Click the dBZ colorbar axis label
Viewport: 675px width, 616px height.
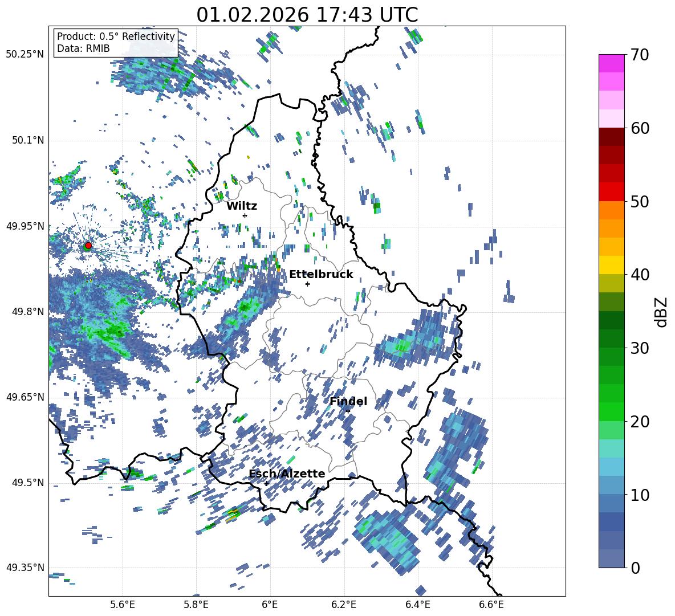pos(661,312)
